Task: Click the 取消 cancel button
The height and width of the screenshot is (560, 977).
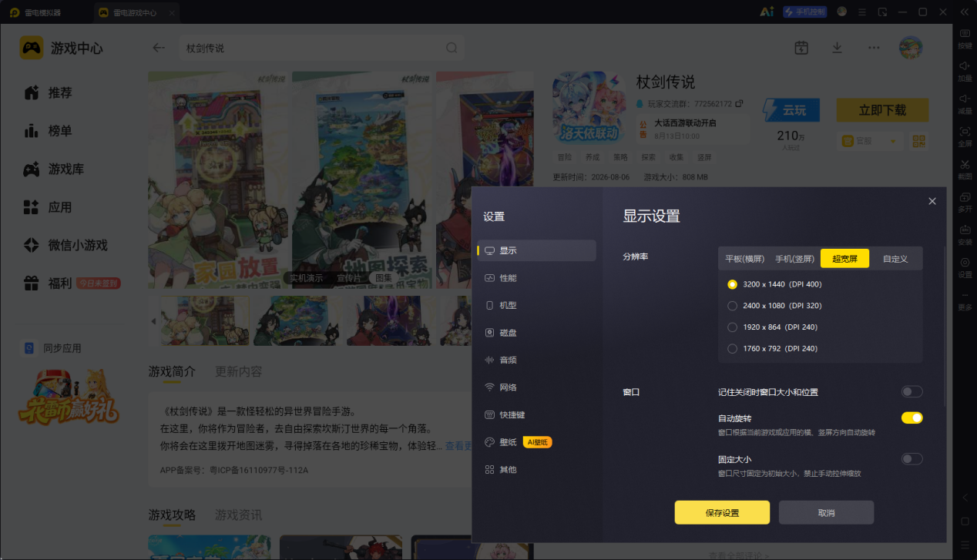Action: tap(826, 513)
